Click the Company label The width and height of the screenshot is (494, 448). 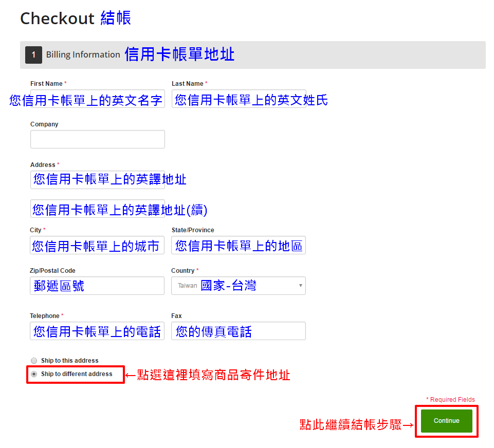pos(44,124)
